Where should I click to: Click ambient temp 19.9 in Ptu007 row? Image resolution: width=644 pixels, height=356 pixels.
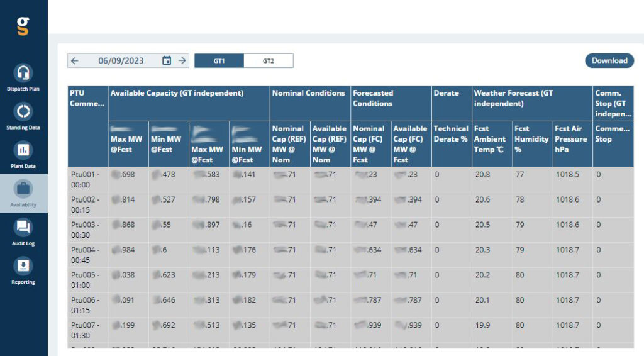[482, 325]
